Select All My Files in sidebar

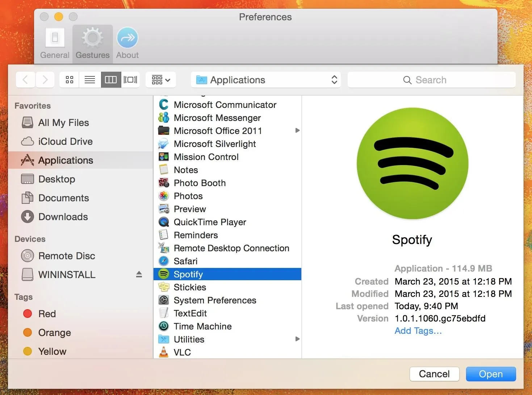pyautogui.click(x=80, y=123)
